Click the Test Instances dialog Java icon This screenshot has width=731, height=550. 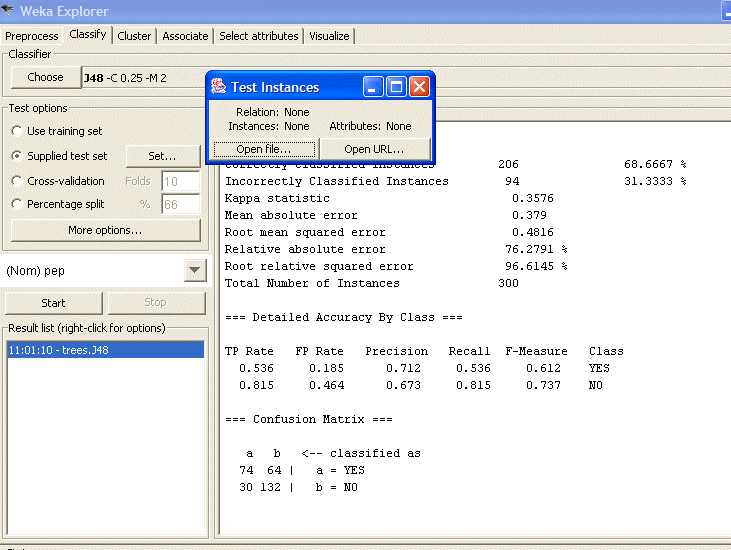click(x=218, y=87)
